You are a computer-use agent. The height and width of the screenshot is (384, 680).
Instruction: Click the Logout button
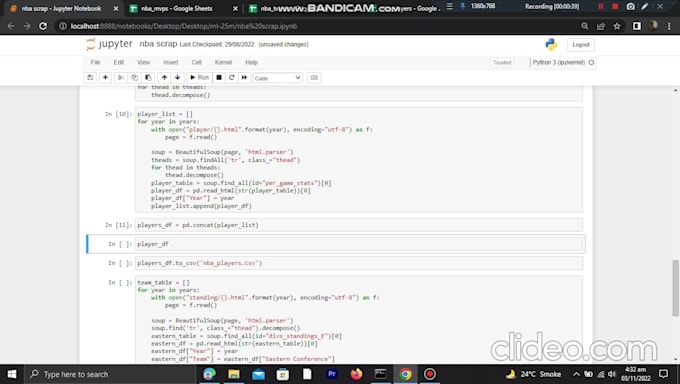[581, 45]
